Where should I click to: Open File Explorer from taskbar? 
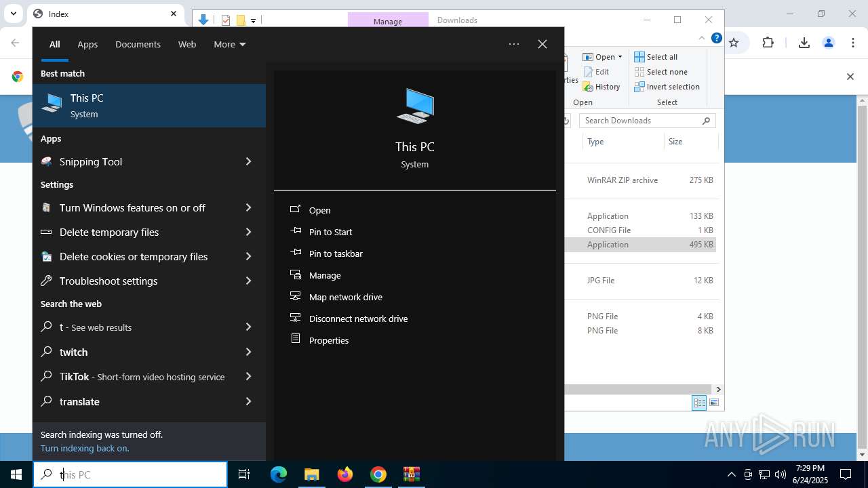tap(311, 474)
